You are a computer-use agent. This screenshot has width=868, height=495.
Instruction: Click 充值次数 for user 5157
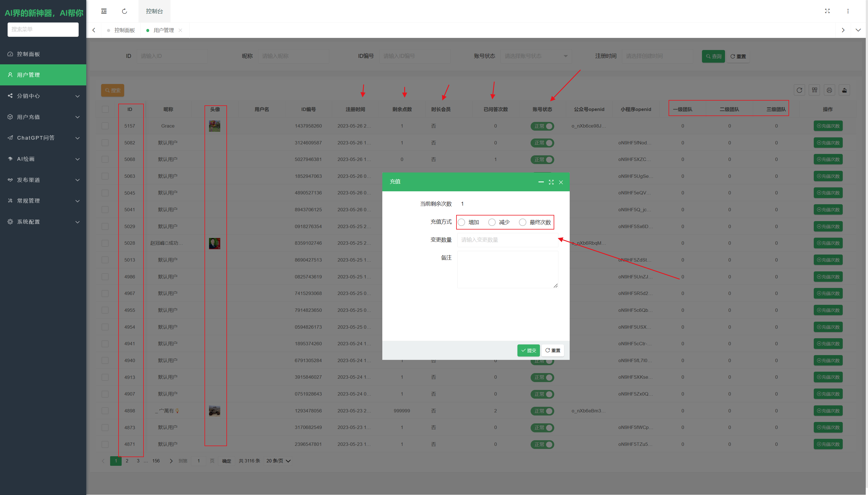[828, 126]
